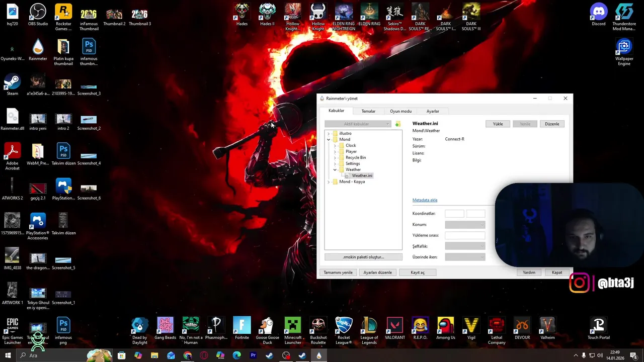Switch to the Temalar tab
Screen dimensions: 644x362
pyautogui.click(x=368, y=111)
